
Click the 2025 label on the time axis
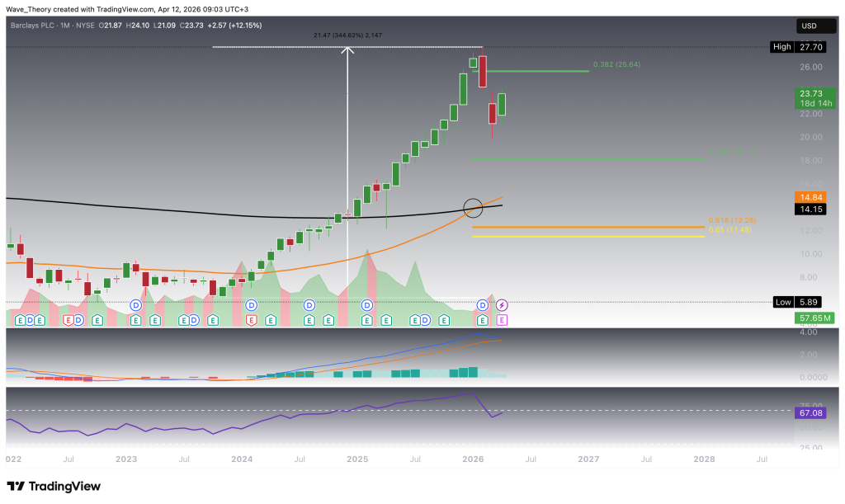(357, 458)
